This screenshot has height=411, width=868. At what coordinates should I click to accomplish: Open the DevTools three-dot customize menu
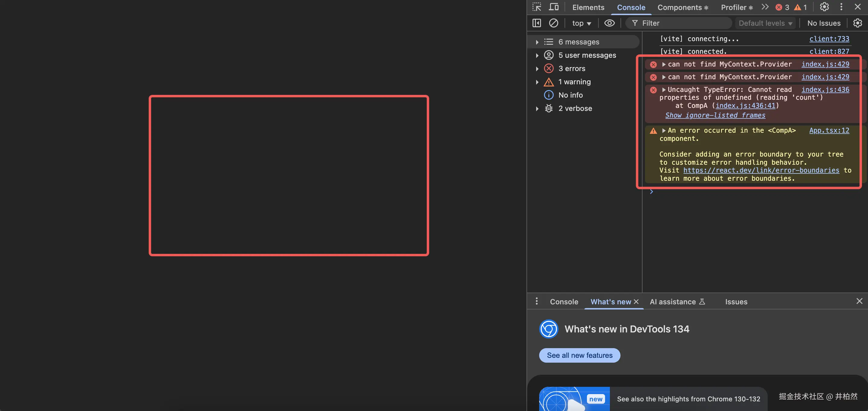tap(841, 7)
